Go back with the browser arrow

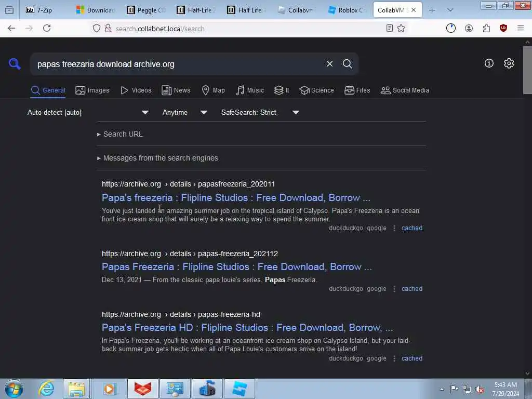[x=11, y=28]
